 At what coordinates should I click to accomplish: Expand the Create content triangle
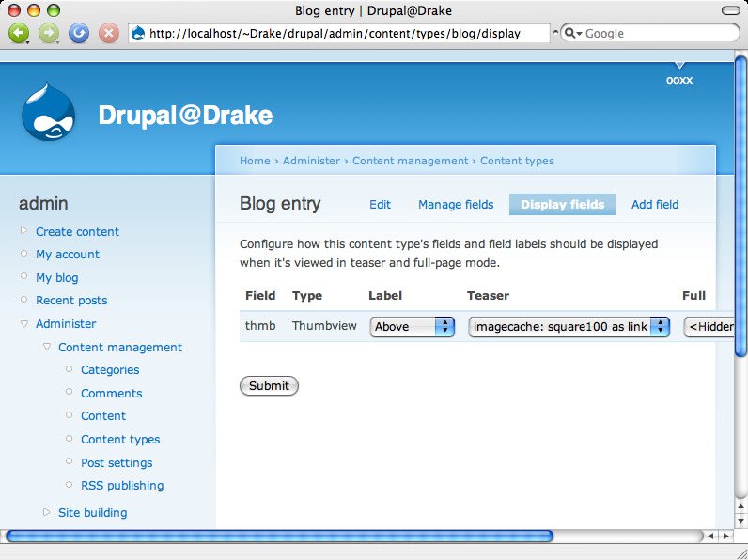23,230
